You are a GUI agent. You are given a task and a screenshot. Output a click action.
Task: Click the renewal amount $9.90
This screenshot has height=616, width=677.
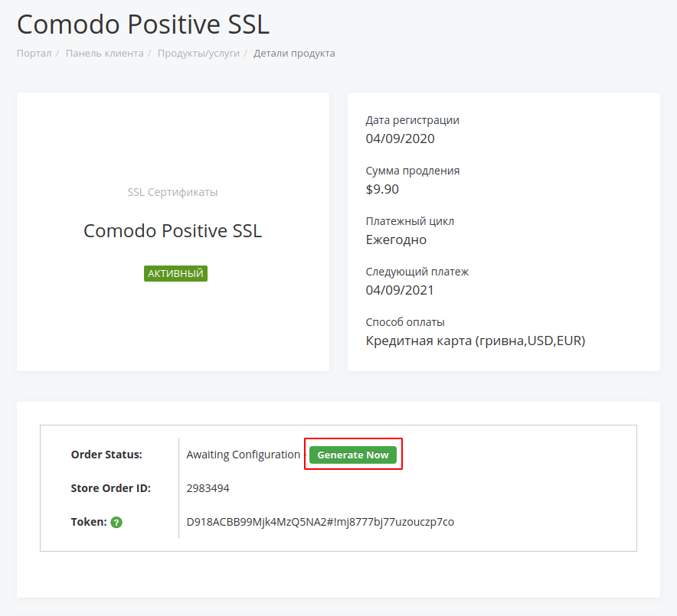[x=382, y=189]
